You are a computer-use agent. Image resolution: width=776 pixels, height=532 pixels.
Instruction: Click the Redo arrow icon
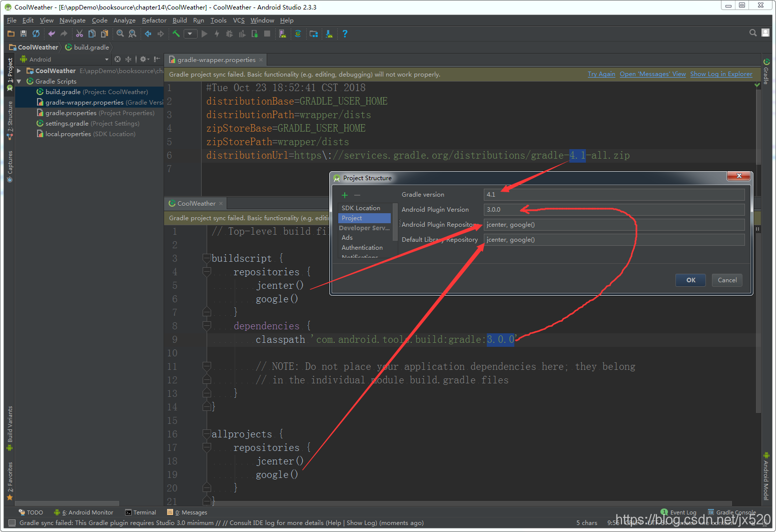pos(64,34)
